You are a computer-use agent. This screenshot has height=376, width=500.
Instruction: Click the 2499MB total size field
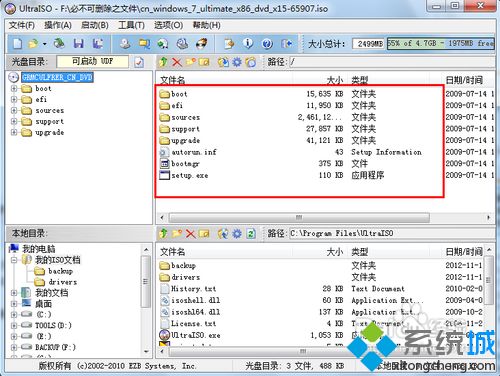368,44
